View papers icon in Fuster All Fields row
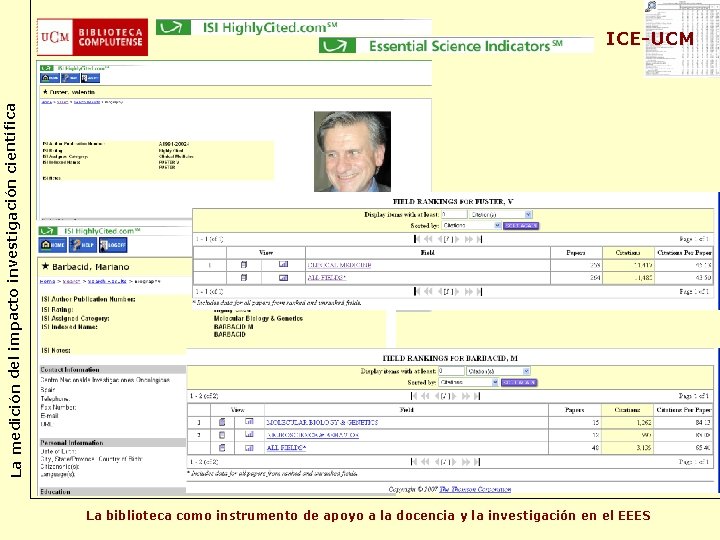The image size is (720, 540). pyautogui.click(x=244, y=277)
